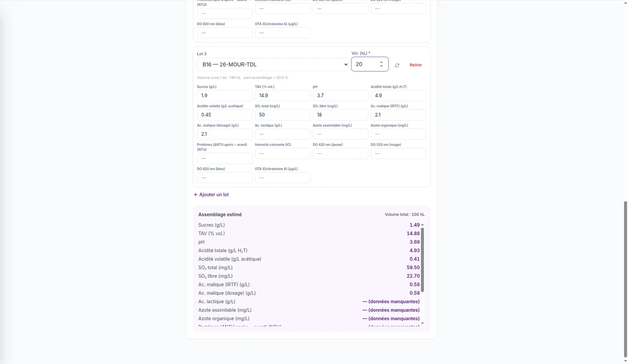Click the Lot 3 Acidité volatile field with 0.45
Screen dimensions: 628x364
coord(225,115)
